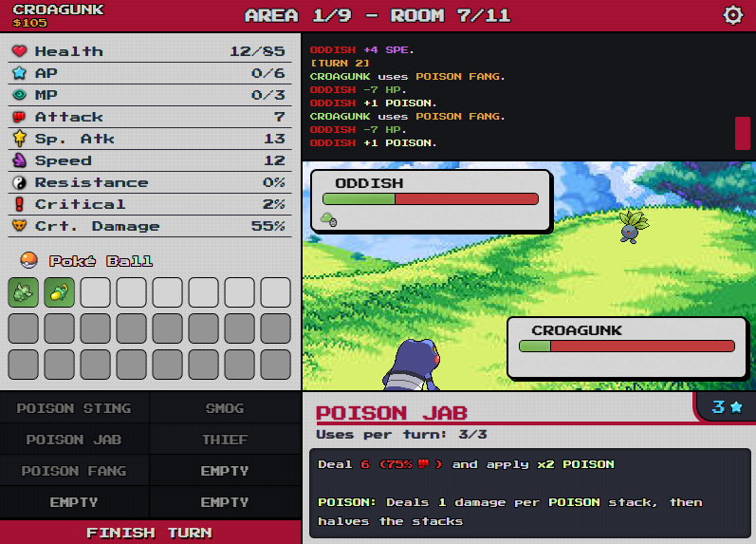Click the Oddish enemy sprite
This screenshot has height=544, width=756.
633,226
